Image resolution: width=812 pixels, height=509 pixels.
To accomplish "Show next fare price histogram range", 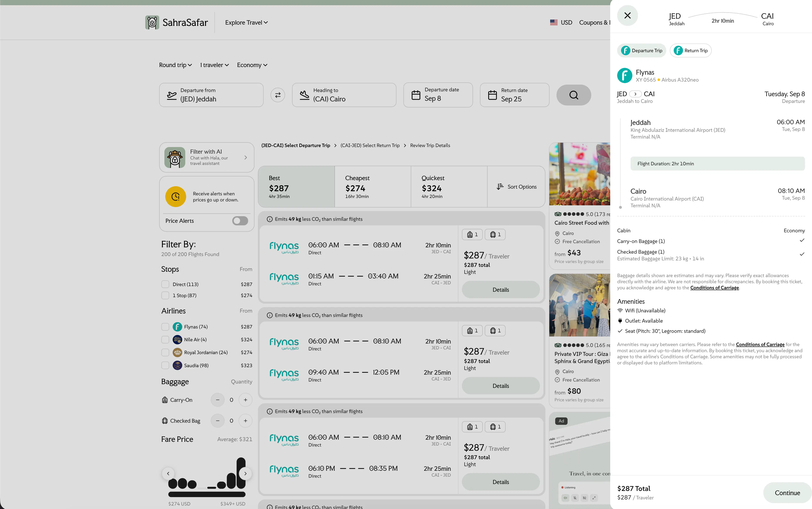I will click(x=245, y=474).
